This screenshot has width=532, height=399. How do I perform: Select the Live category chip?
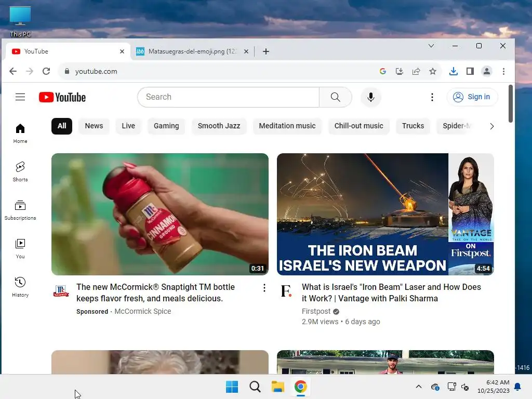128,126
